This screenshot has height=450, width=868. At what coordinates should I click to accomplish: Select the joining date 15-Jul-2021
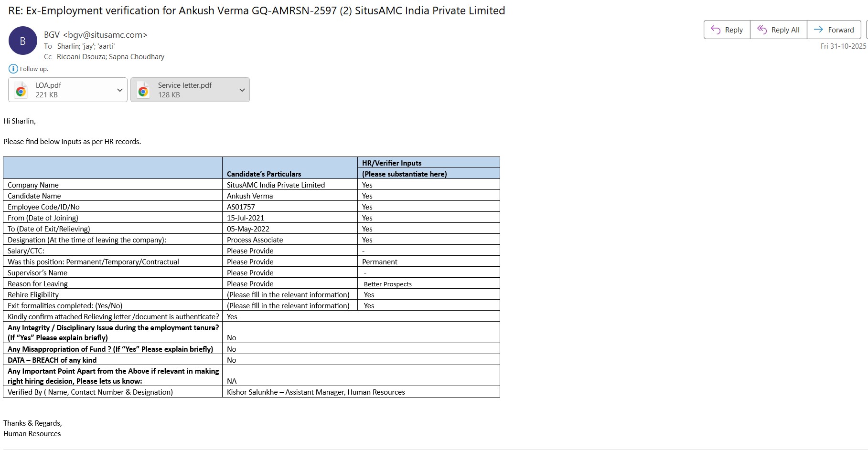(x=289, y=218)
